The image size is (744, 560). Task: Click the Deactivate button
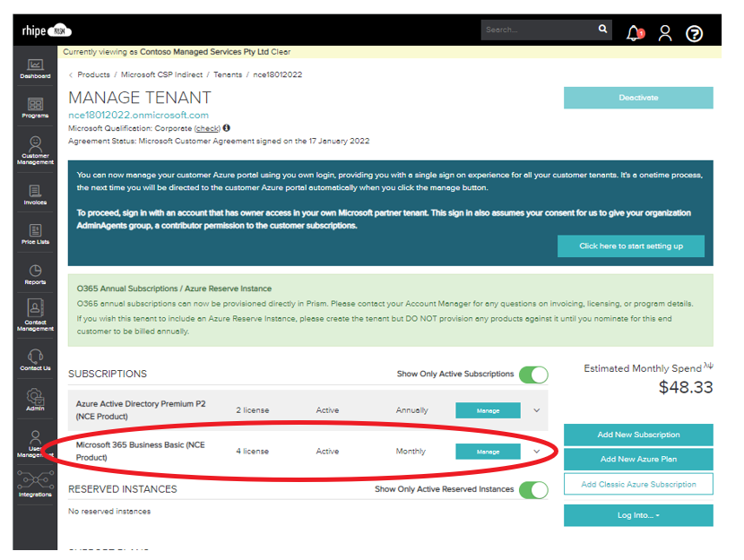(x=638, y=98)
